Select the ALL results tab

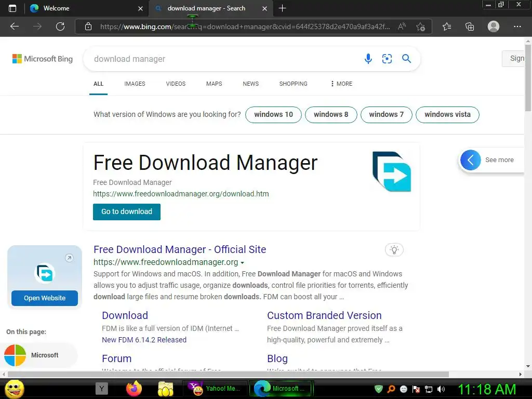pos(98,84)
